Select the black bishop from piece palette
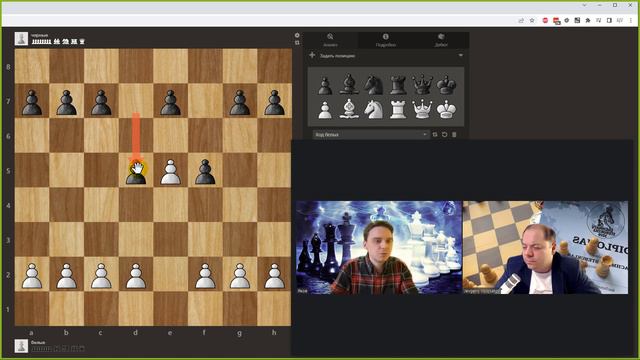Screen dimensions: 640x360 (349, 85)
